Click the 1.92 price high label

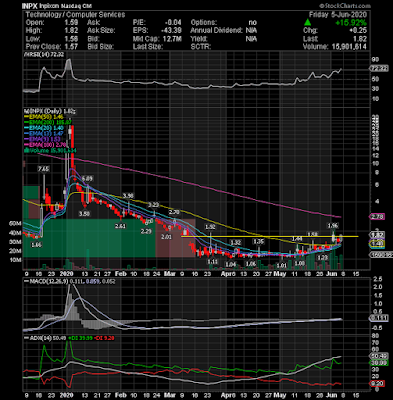tap(210, 227)
